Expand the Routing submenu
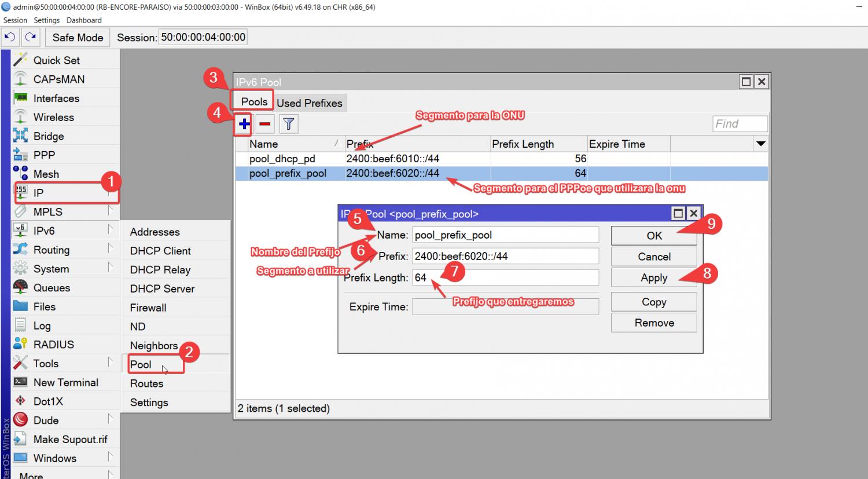Image resolution: width=868 pixels, height=479 pixels. point(52,250)
